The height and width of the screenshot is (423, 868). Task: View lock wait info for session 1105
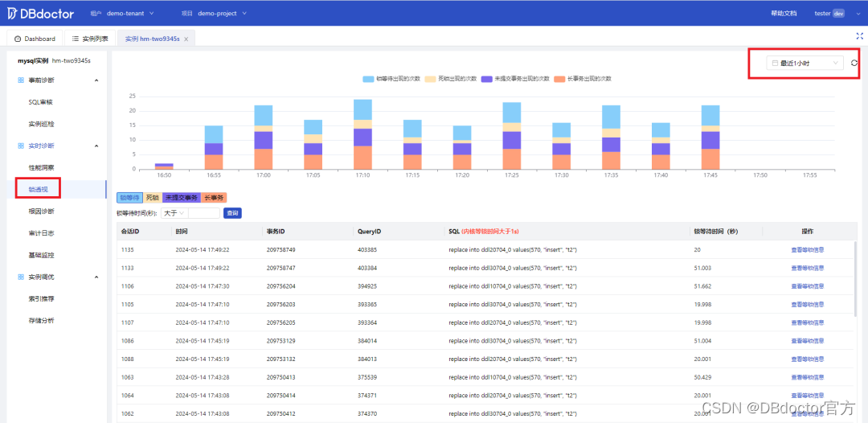tap(808, 305)
